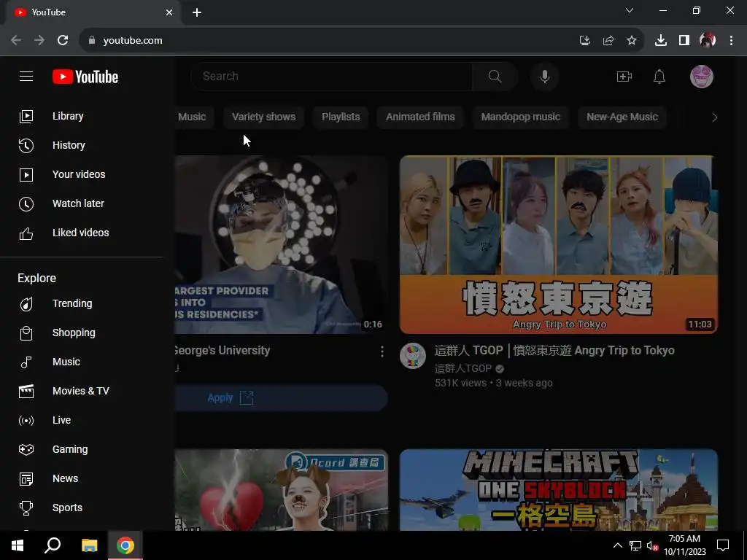This screenshot has height=560, width=747.
Task: Click the Music note icon in Explore
Action: [26, 362]
